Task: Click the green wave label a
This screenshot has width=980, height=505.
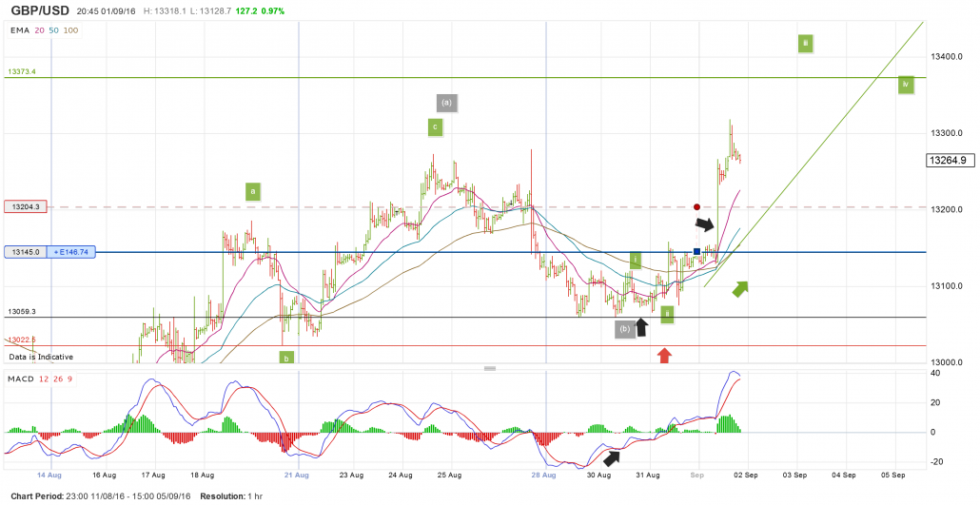Action: pyautogui.click(x=253, y=191)
